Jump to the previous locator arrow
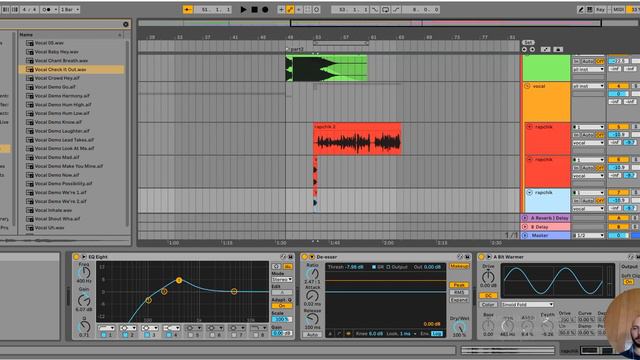 pyautogui.click(x=524, y=49)
